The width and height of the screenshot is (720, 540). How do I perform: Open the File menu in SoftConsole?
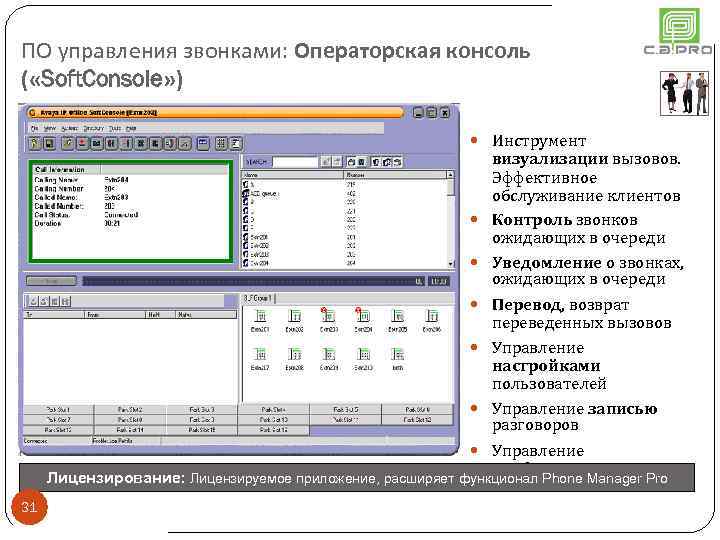(34, 129)
